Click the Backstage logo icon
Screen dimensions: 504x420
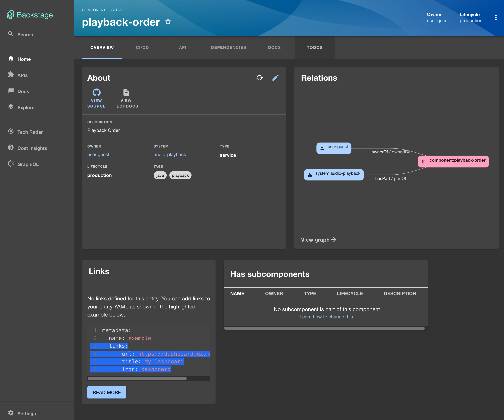[10, 15]
